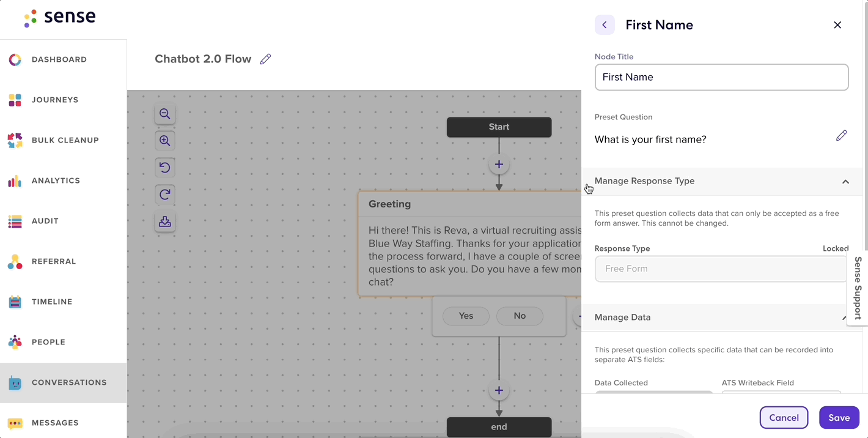This screenshot has width=868, height=438.
Task: Collapse the Manage Data section
Action: (844, 317)
